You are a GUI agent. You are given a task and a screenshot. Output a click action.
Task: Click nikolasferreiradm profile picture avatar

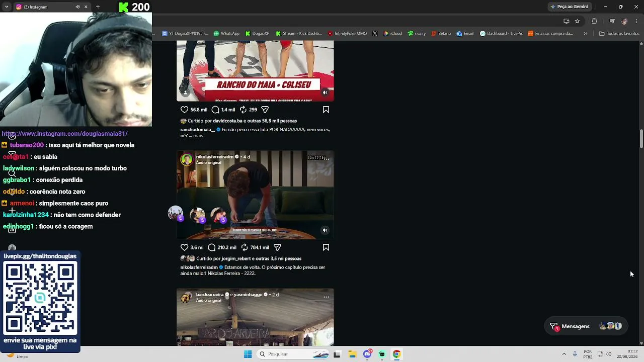(187, 160)
